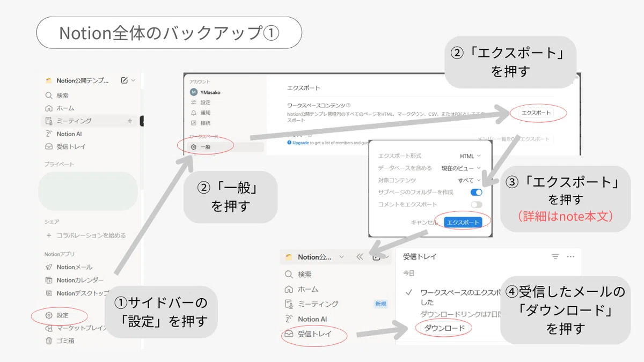Open the 対象コンテンツ すべて dropdown

pos(470,180)
